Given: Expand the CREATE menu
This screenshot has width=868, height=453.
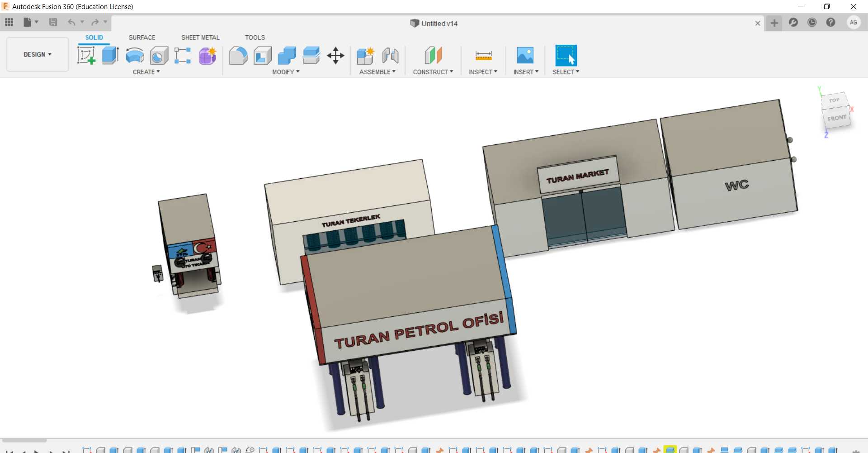Looking at the screenshot, I should 146,72.
